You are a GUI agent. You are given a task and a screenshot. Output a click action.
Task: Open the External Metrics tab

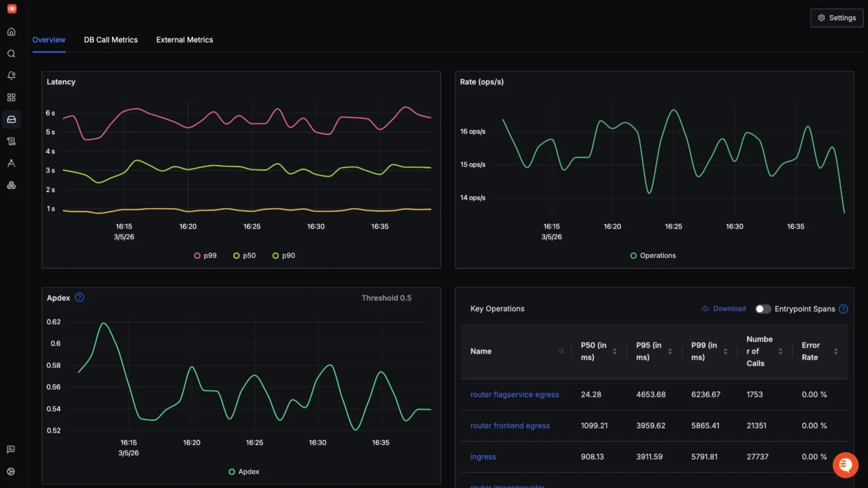click(x=184, y=40)
